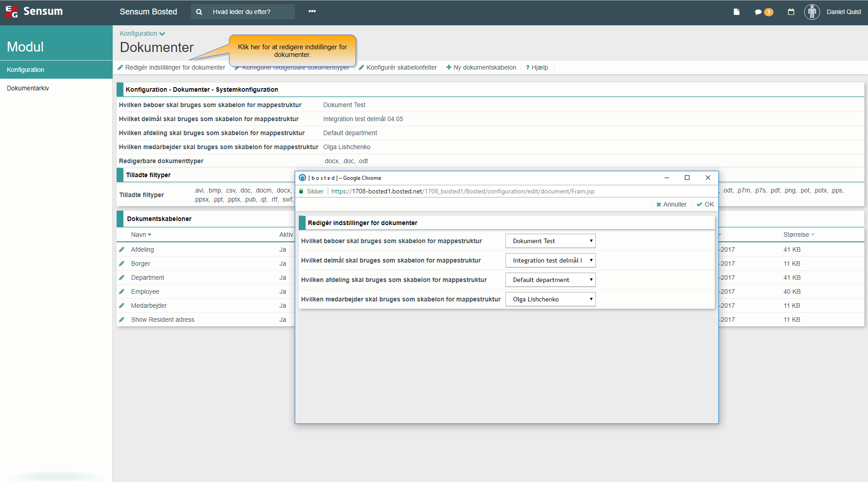Click the Daniel Quist user name
This screenshot has width=868, height=484.
[844, 12]
